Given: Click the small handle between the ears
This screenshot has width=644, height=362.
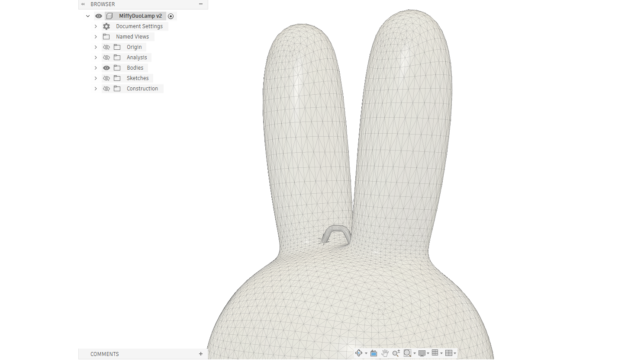Looking at the screenshot, I should pyautogui.click(x=337, y=228).
